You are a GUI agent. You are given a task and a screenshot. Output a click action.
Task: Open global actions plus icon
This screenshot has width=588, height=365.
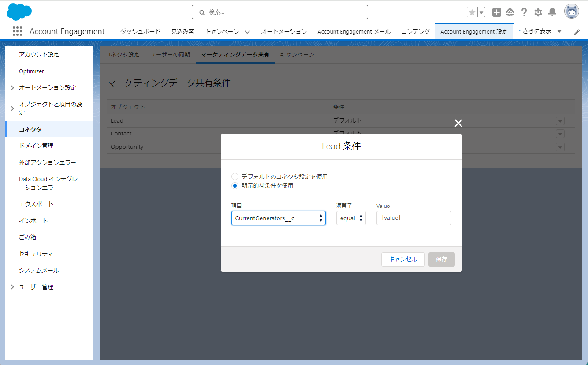point(497,12)
